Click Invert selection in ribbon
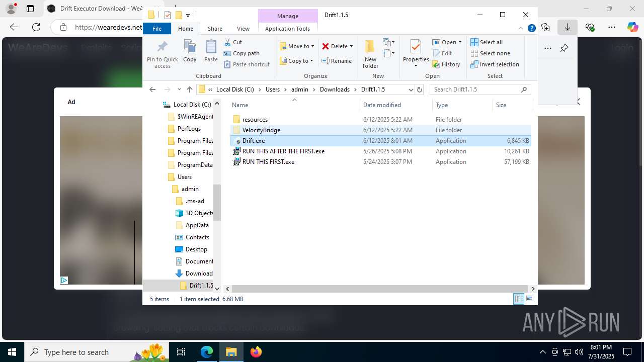This screenshot has width=644, height=362. (x=495, y=64)
